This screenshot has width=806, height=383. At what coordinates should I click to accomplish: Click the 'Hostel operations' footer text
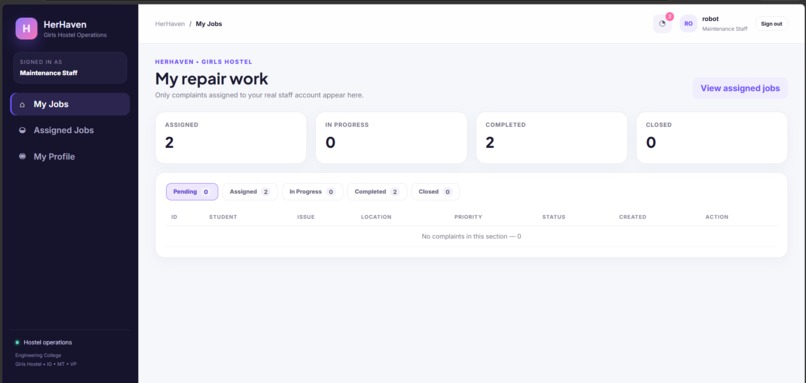48,342
